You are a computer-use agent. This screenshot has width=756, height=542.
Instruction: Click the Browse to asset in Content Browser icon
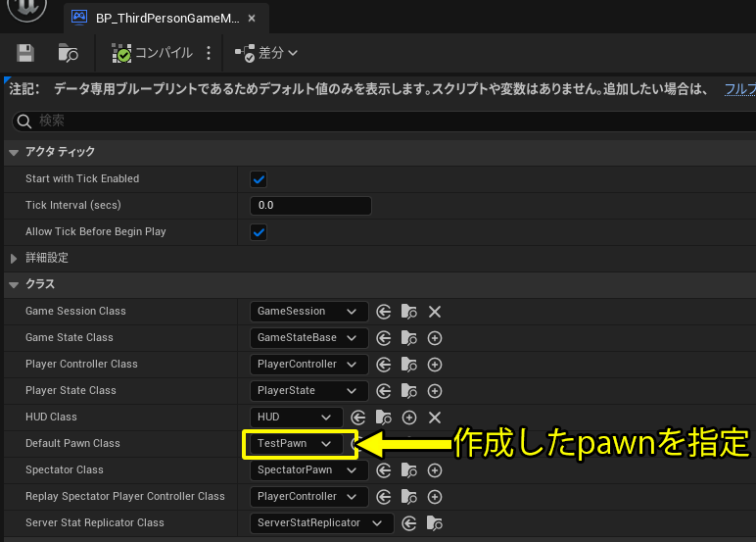(x=68, y=53)
